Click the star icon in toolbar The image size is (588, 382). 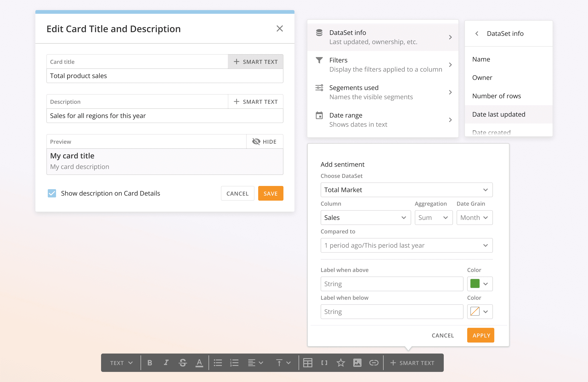(x=341, y=362)
